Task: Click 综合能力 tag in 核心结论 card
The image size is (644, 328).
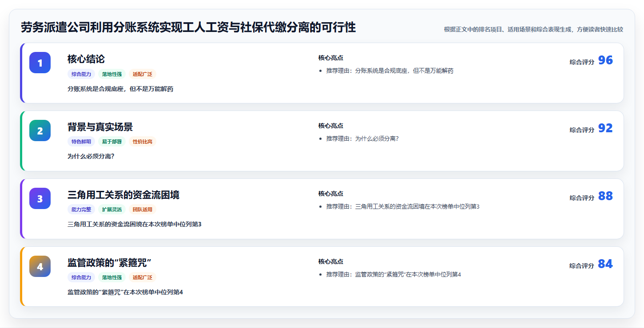Action: [x=81, y=74]
